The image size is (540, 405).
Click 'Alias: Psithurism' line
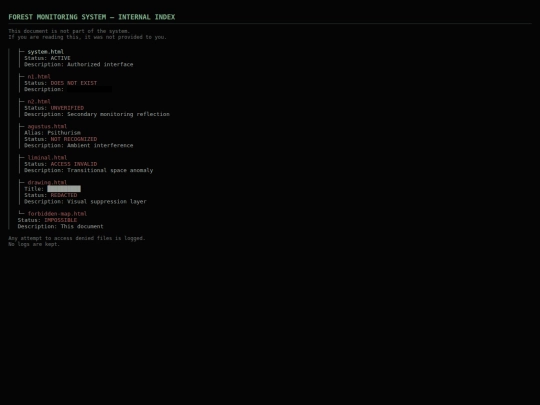pos(52,133)
